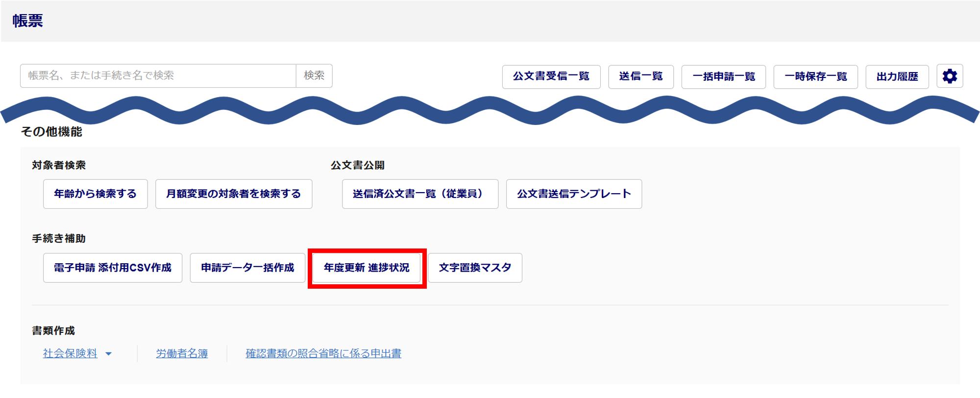Open 公文書受信一覧 list
The width and height of the screenshot is (980, 398).
pos(551,76)
